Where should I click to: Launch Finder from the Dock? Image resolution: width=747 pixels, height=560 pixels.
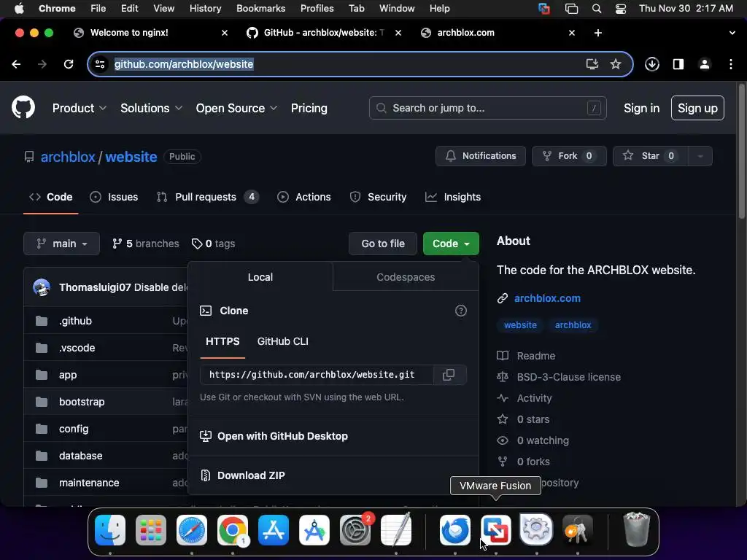pyautogui.click(x=110, y=530)
